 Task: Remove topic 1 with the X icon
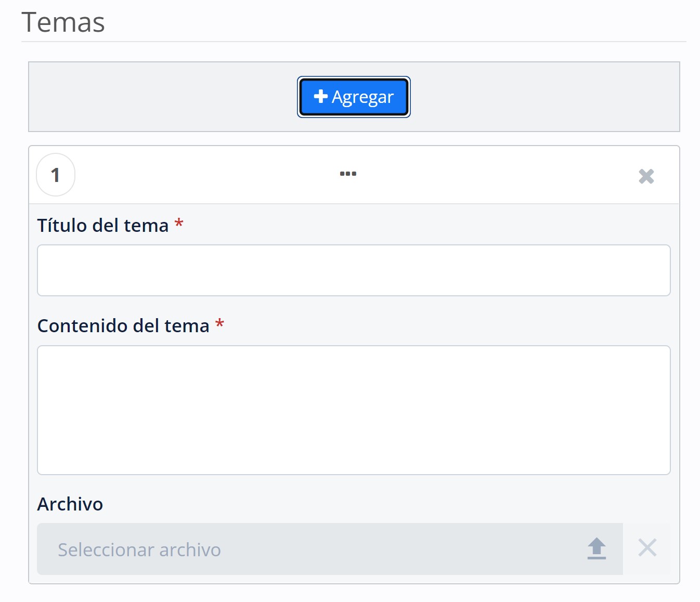646,176
